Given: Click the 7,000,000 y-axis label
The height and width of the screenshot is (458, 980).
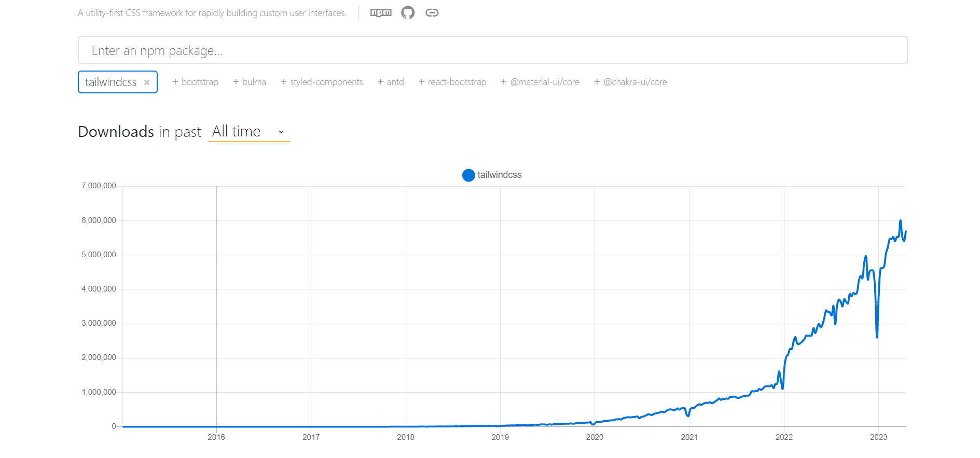Looking at the screenshot, I should pos(99,186).
